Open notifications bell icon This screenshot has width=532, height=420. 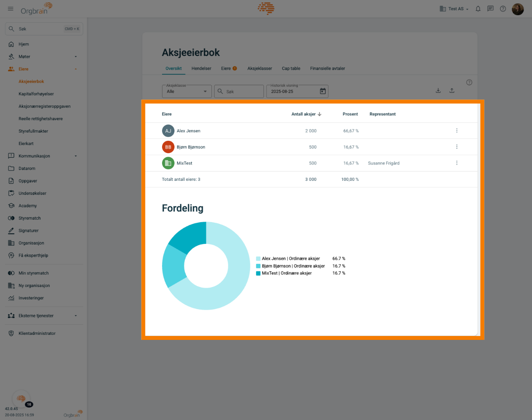coord(478,9)
